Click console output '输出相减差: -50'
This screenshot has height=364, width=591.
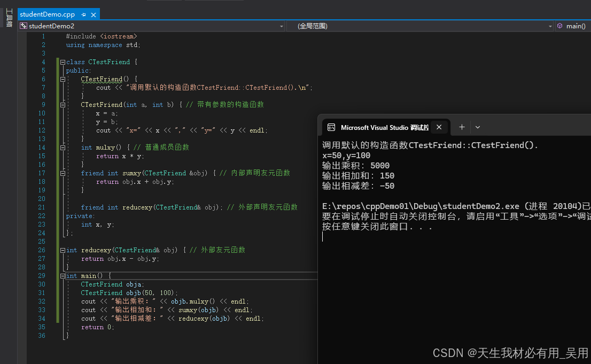click(358, 186)
